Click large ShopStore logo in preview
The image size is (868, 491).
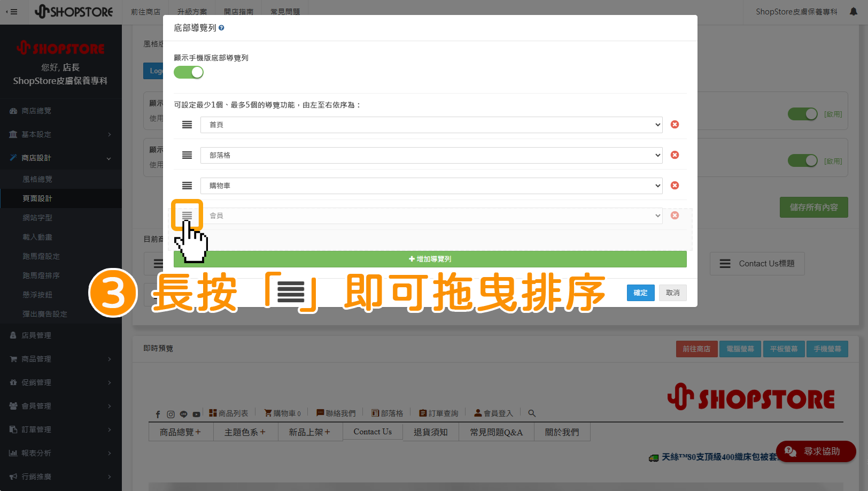(751, 397)
